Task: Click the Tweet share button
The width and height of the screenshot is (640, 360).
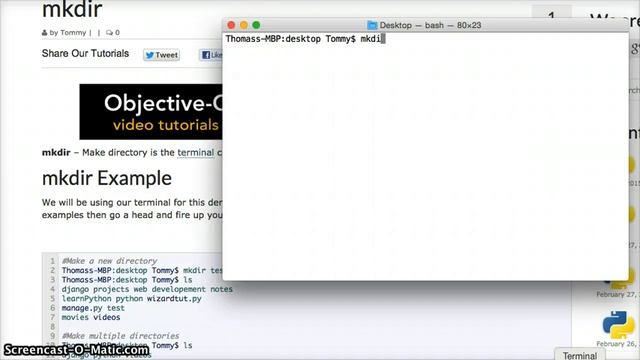Action: [162, 55]
